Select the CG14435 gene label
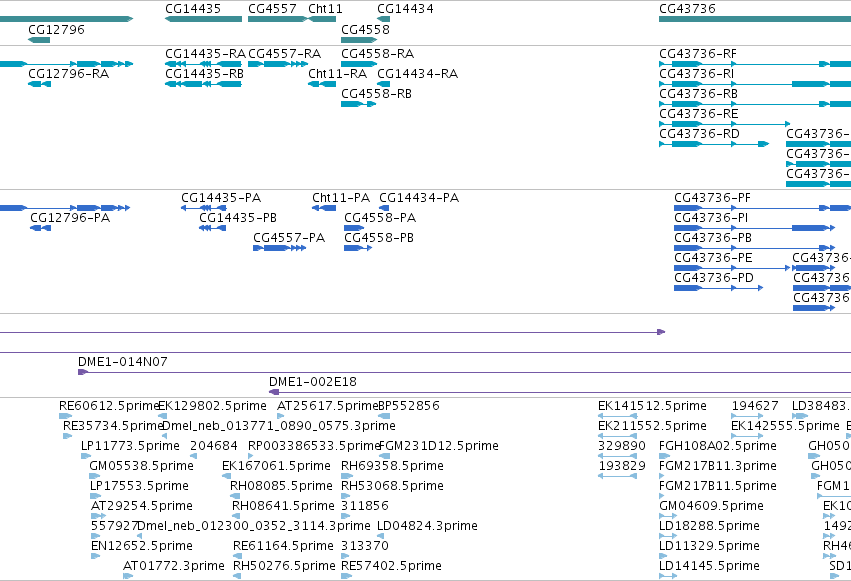The width and height of the screenshot is (851, 581). 193,9
